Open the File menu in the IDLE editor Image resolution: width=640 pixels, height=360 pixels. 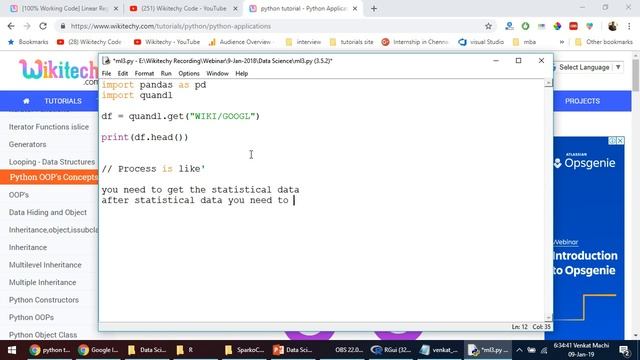(107, 73)
